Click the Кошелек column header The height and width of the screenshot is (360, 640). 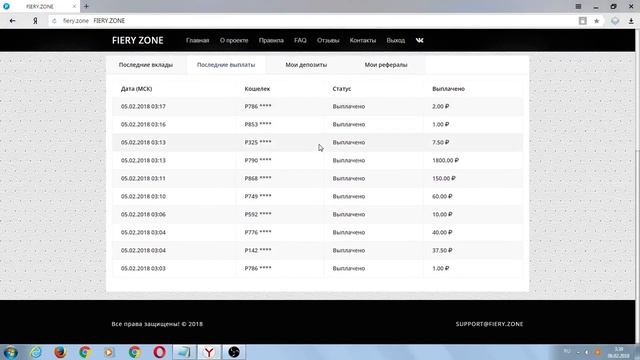257,89
